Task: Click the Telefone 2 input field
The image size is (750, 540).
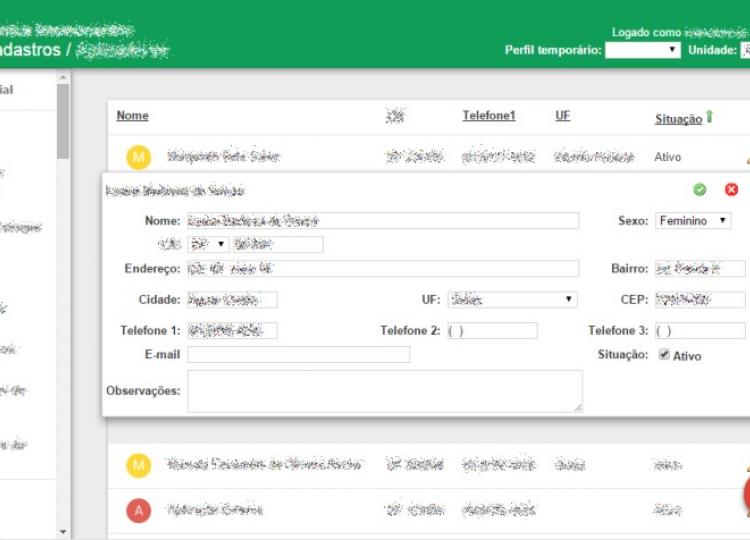Action: (x=492, y=331)
